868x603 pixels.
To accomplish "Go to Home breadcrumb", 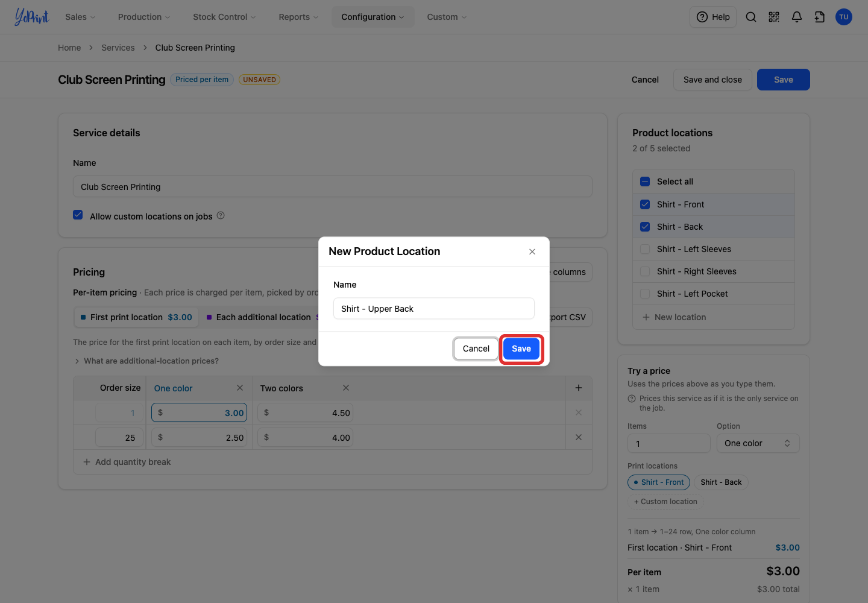I will click(x=69, y=48).
